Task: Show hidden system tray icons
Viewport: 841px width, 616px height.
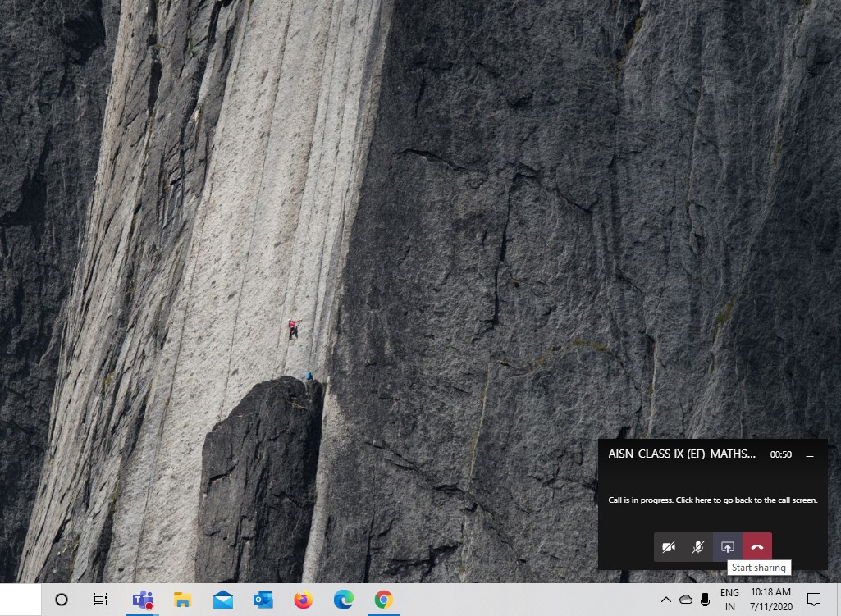Action: pos(666,600)
